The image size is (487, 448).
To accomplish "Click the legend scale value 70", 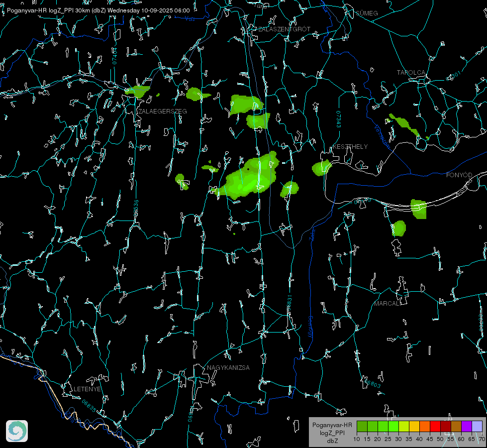I will [482, 439].
